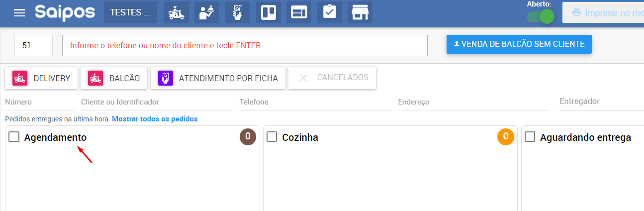Open the clipboard checklist icon
Viewport: 644px width, 211px height.
[329, 12]
